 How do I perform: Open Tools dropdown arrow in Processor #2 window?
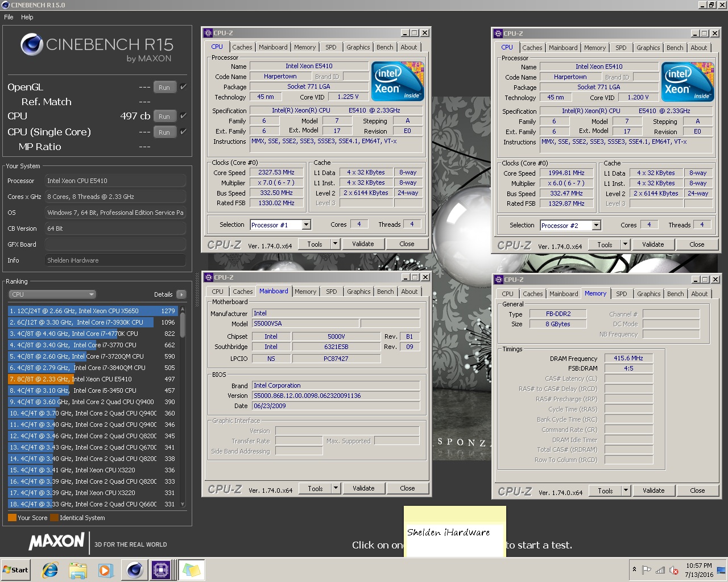(625, 245)
